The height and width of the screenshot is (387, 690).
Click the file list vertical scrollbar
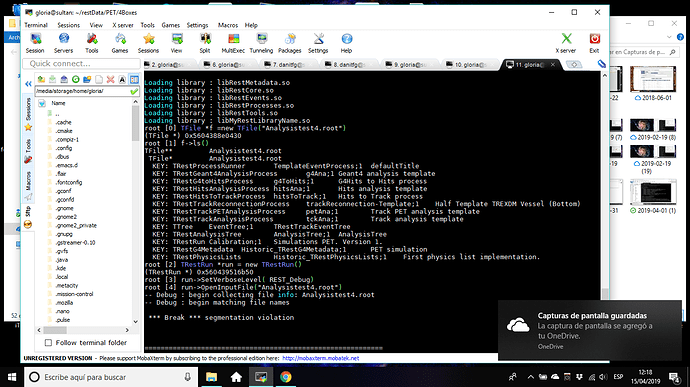[136, 211]
